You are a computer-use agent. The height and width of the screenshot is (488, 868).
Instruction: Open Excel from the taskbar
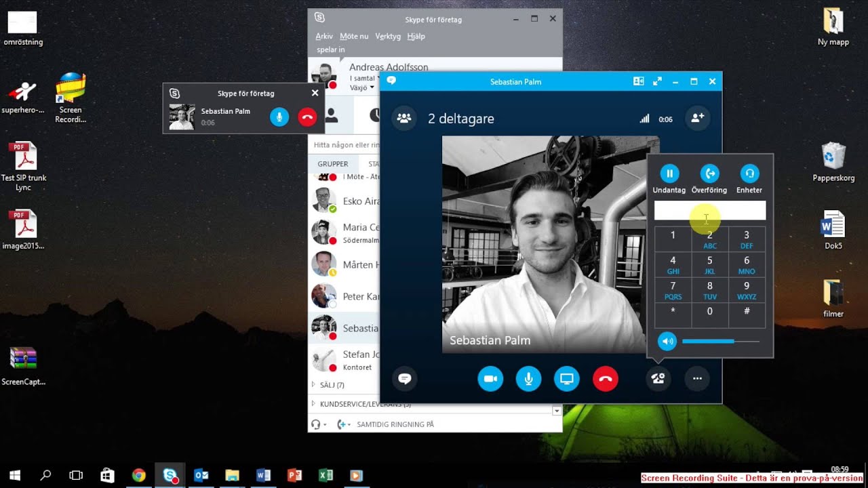click(325, 475)
